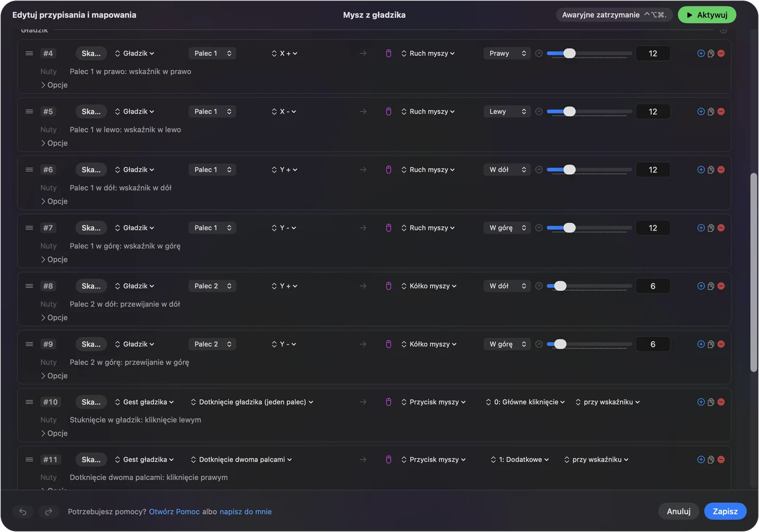Add a mapping after row #5
This screenshot has height=532, width=759.
pyautogui.click(x=701, y=111)
